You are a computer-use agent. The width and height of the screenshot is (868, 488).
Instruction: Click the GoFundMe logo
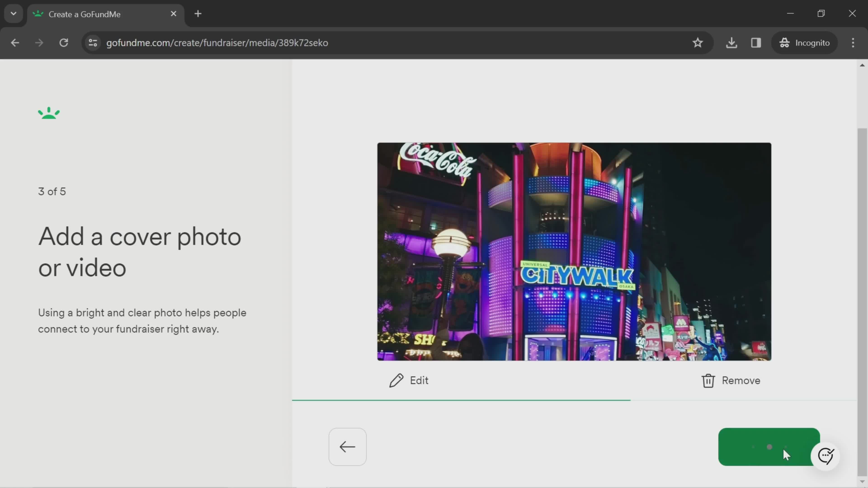pyautogui.click(x=49, y=113)
